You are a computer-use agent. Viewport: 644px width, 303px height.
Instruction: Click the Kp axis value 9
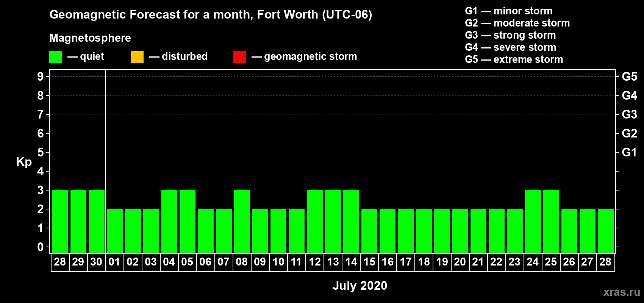pyautogui.click(x=41, y=77)
